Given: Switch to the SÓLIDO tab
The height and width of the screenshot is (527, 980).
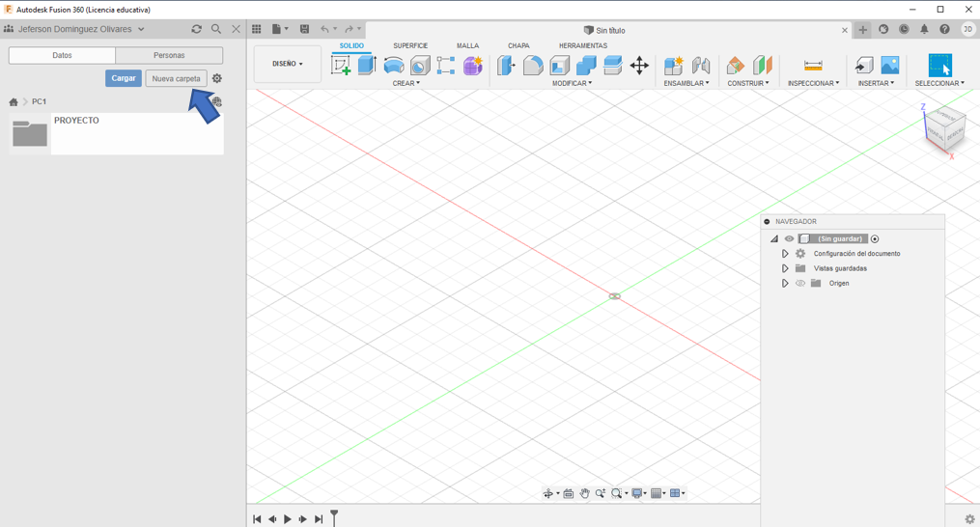Looking at the screenshot, I should coord(351,45).
